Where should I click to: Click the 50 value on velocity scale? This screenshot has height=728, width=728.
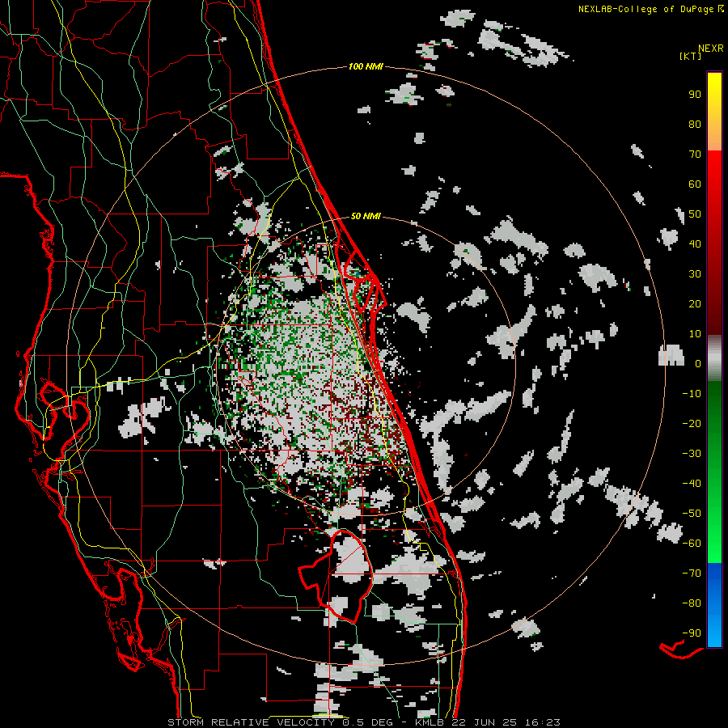coord(695,214)
